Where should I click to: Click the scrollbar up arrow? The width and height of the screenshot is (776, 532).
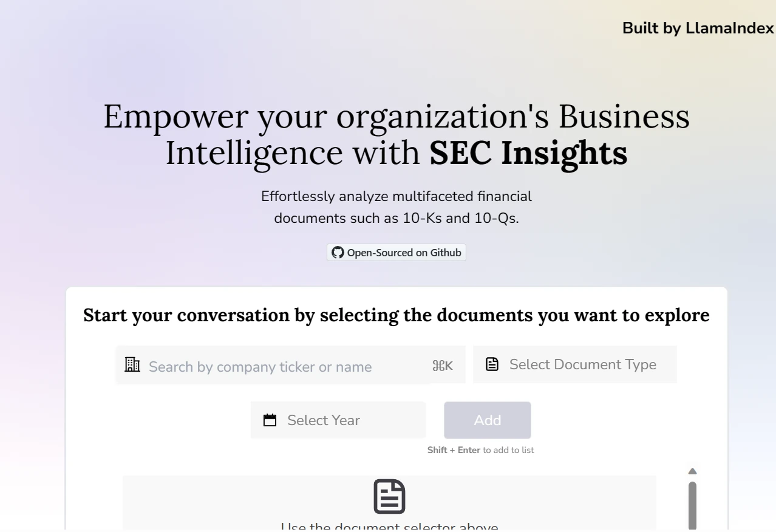point(692,471)
